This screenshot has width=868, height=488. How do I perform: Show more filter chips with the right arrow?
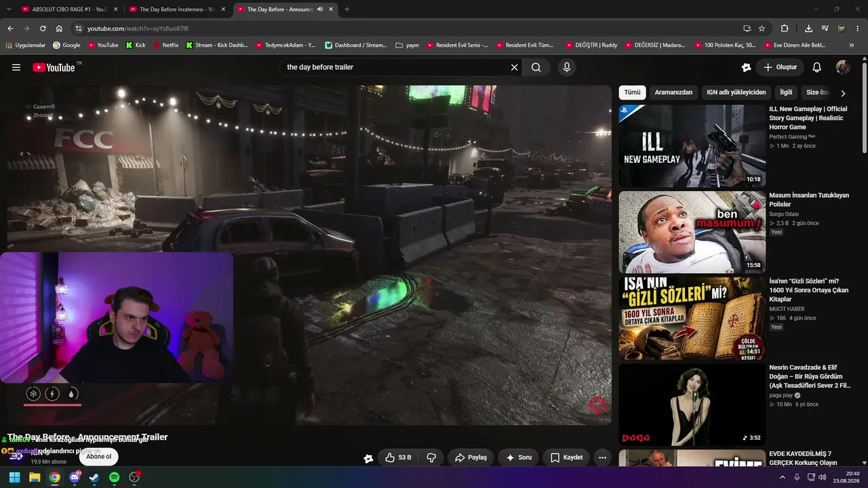(843, 93)
